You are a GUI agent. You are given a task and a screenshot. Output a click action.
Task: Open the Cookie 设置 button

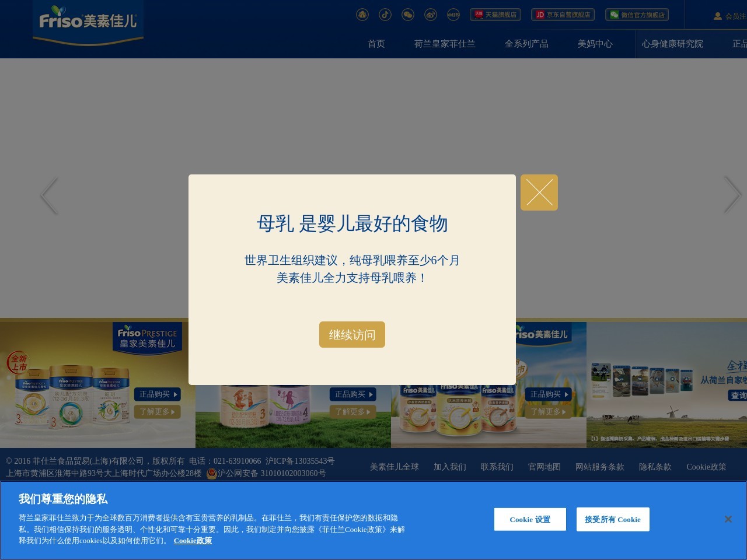[x=530, y=519]
